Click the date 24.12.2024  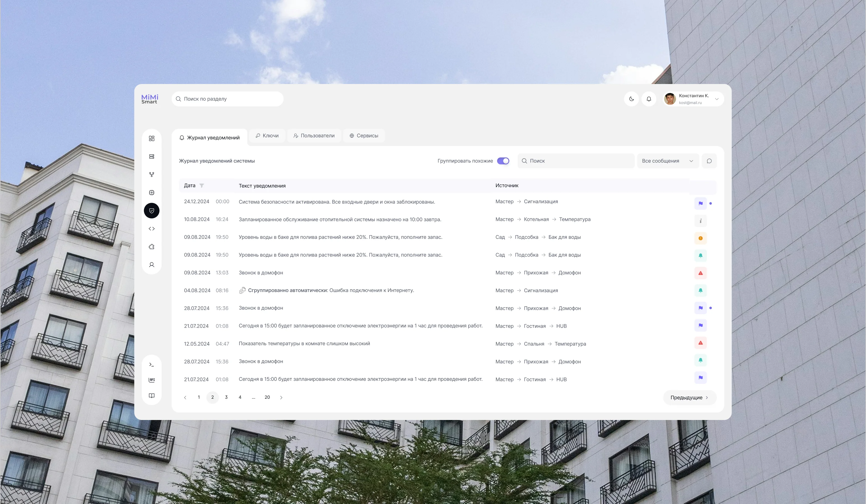(x=197, y=201)
